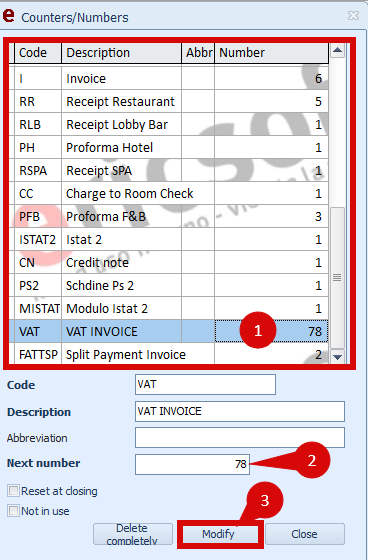Sort by the Code column header
Screen dimensions: 368x560
coord(38,53)
